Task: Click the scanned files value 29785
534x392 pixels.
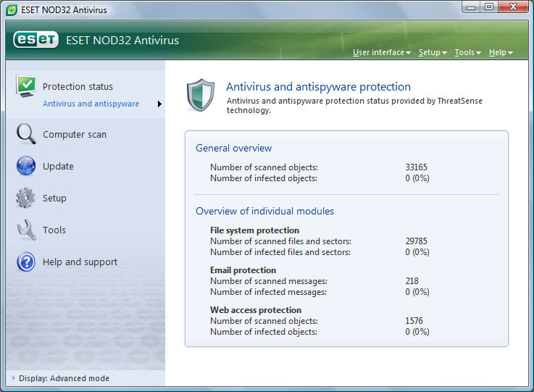Action: [416, 241]
